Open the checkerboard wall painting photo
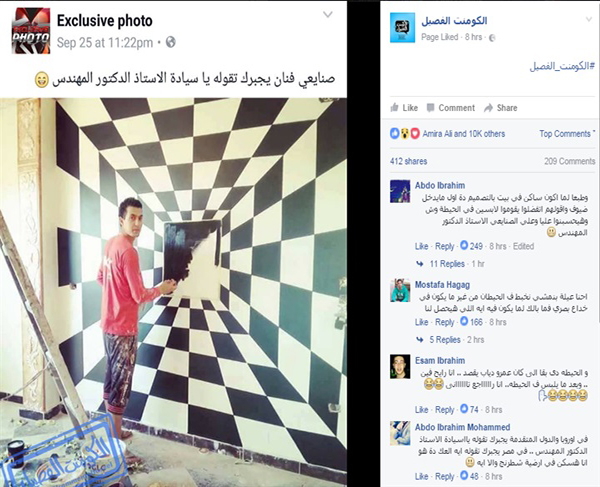 173,292
